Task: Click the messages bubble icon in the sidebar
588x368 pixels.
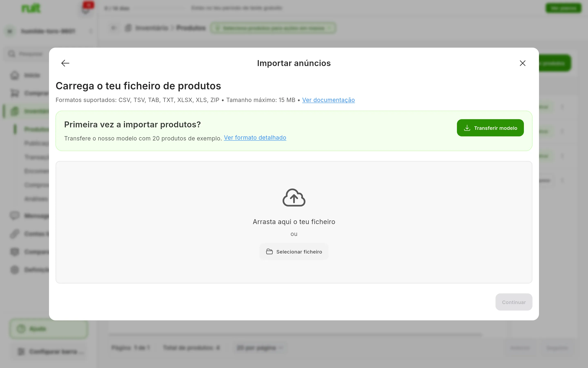Action: pyautogui.click(x=14, y=216)
